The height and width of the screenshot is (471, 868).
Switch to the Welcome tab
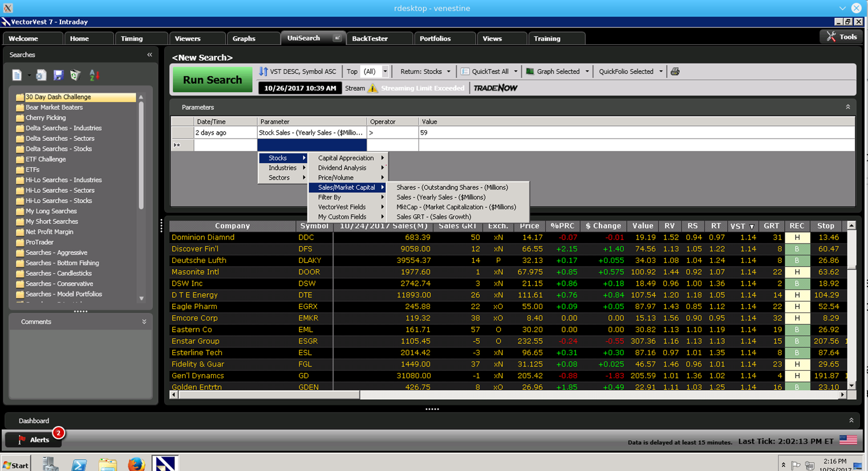pyautogui.click(x=33, y=38)
